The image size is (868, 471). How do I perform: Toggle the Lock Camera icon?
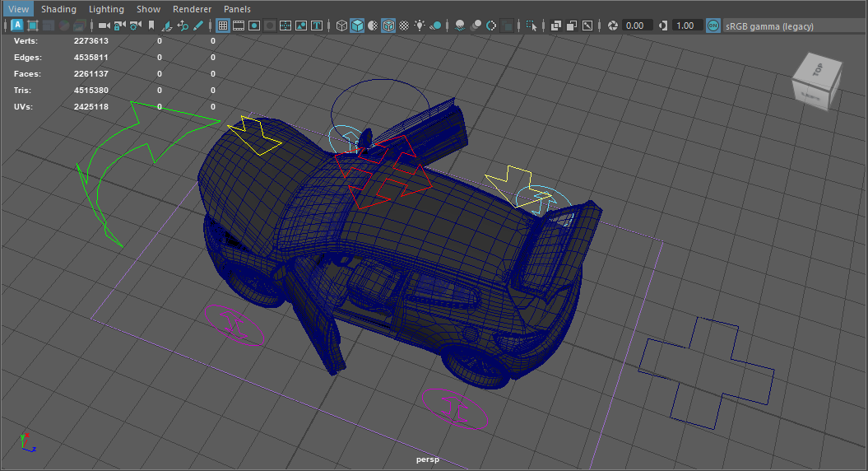119,26
